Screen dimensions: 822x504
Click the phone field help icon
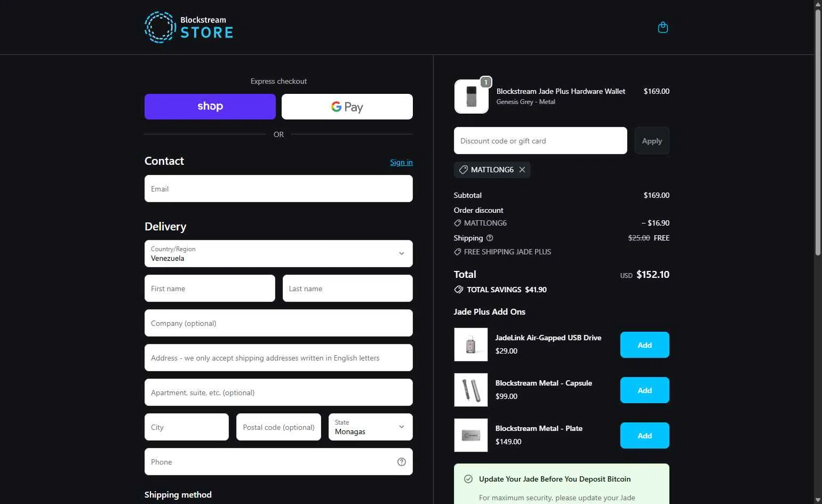pos(402,462)
